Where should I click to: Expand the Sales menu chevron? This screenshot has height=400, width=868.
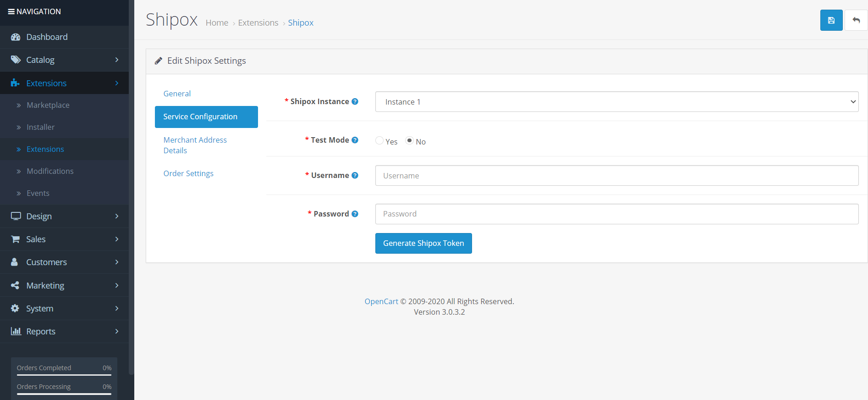point(117,239)
